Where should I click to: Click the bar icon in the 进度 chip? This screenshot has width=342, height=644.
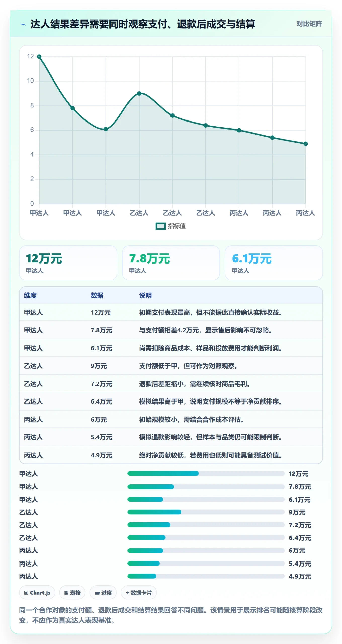(x=97, y=593)
